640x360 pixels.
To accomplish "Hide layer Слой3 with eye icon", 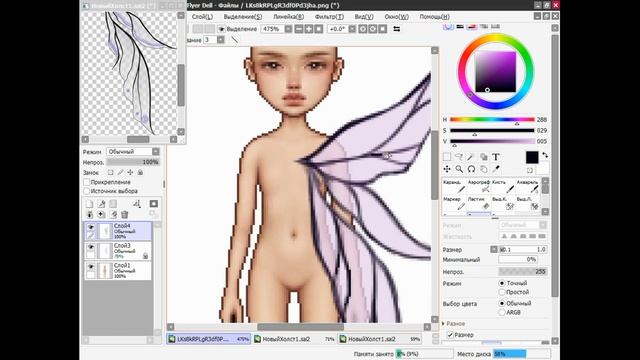I will pyautogui.click(x=91, y=247).
